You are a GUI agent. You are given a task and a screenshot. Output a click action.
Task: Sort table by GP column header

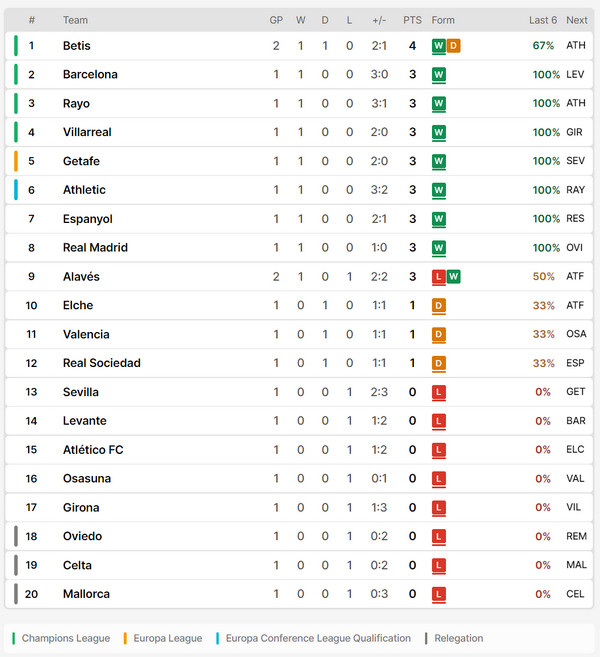[276, 20]
